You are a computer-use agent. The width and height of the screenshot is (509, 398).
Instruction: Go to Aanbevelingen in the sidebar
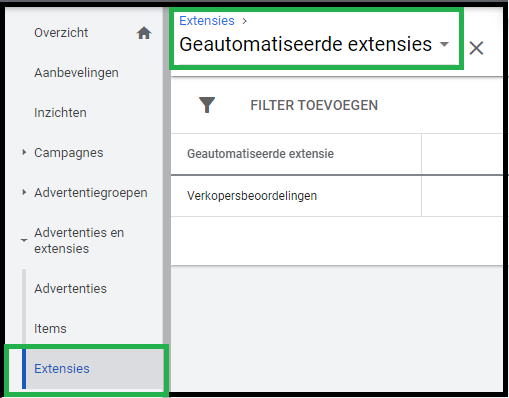pos(76,73)
